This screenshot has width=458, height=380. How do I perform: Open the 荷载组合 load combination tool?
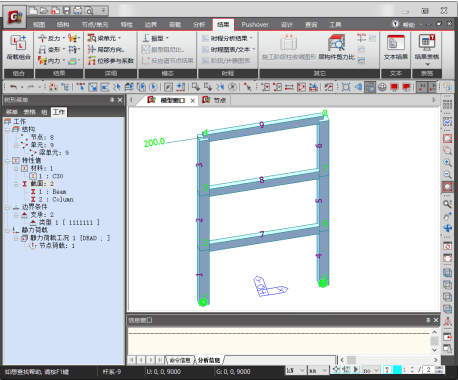[x=18, y=48]
